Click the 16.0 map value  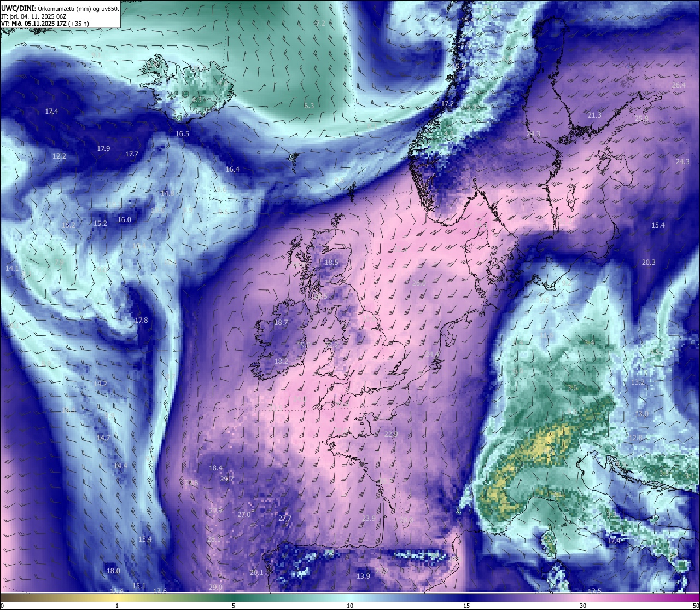click(124, 219)
